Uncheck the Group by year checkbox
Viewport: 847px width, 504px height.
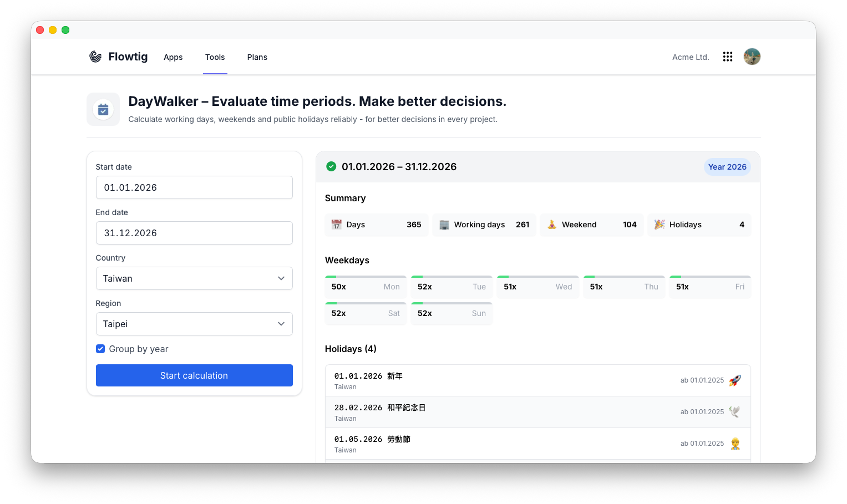pos(100,349)
